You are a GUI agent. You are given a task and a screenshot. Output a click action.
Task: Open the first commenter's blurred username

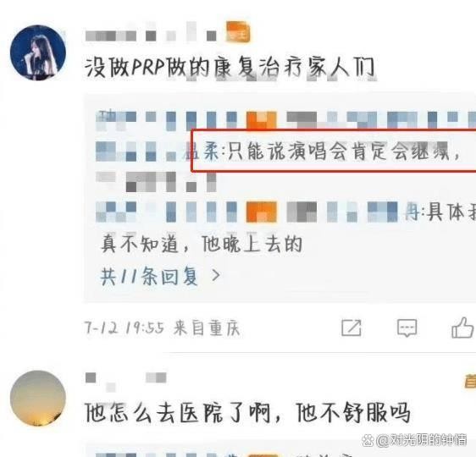point(151,32)
